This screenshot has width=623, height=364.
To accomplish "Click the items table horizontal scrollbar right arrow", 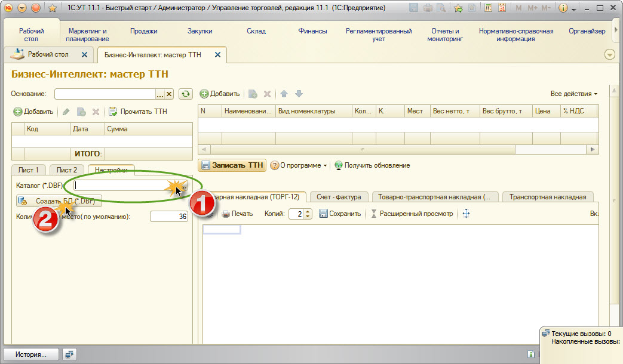I will [x=592, y=150].
